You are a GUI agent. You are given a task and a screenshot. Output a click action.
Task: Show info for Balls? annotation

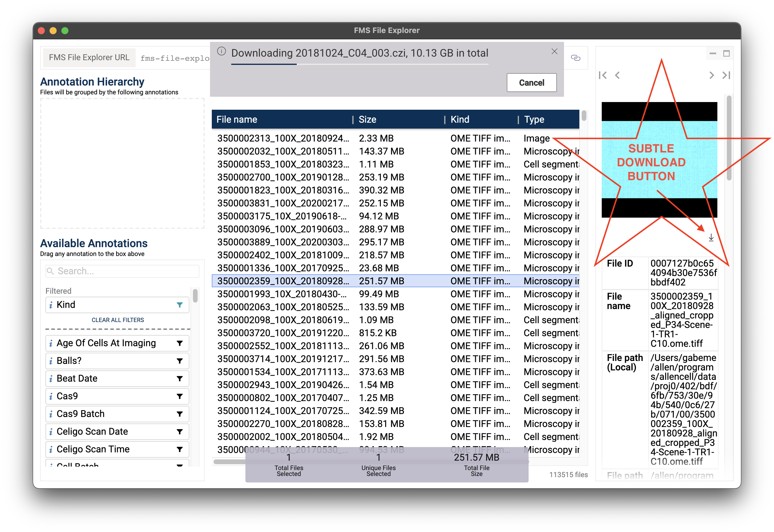51,361
